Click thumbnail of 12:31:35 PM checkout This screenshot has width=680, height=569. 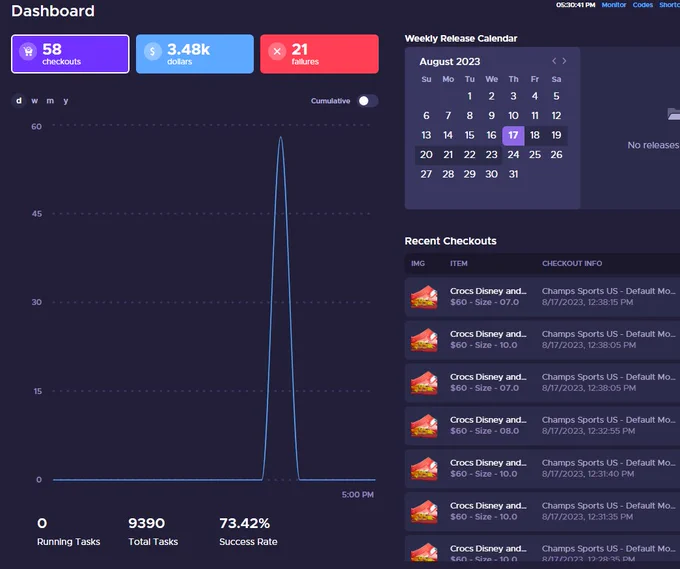pyautogui.click(x=424, y=511)
